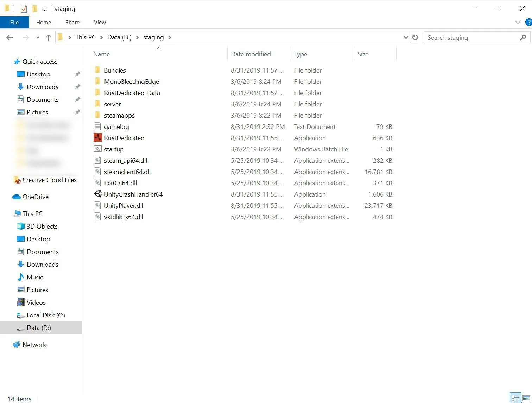532x403 pixels.
Task: Select the UnityCrashHandler64 Unity icon
Action: [97, 194]
